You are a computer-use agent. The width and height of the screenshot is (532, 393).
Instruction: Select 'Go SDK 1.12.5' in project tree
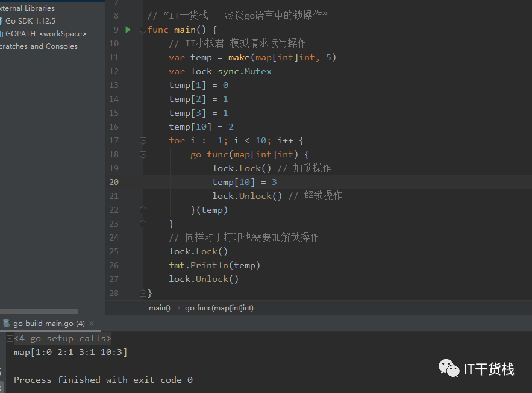(x=30, y=20)
